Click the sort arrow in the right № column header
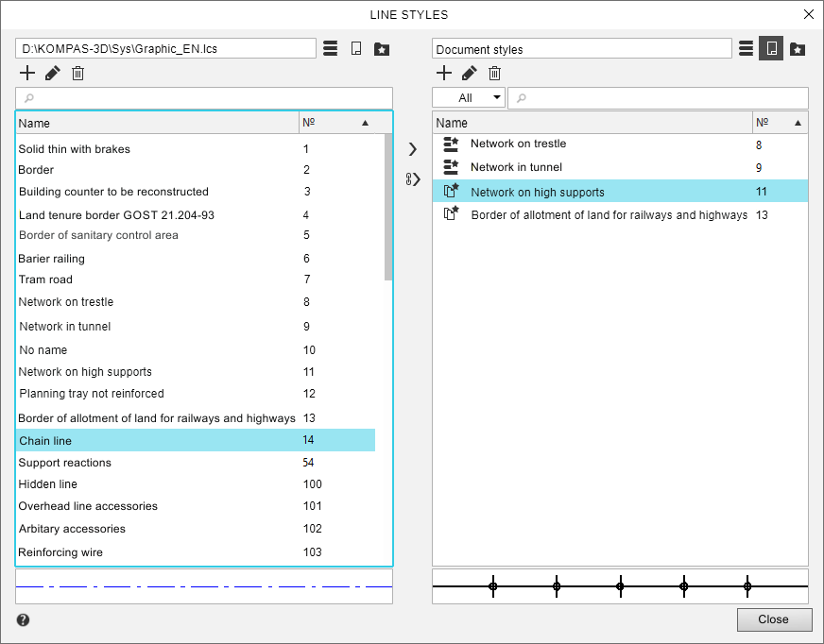The height and width of the screenshot is (644, 824). [x=798, y=123]
